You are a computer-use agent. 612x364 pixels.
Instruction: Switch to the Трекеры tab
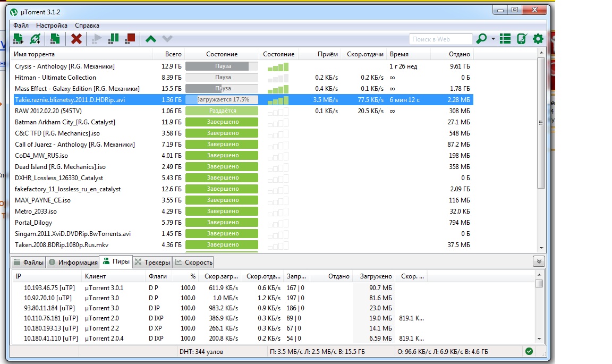(152, 262)
